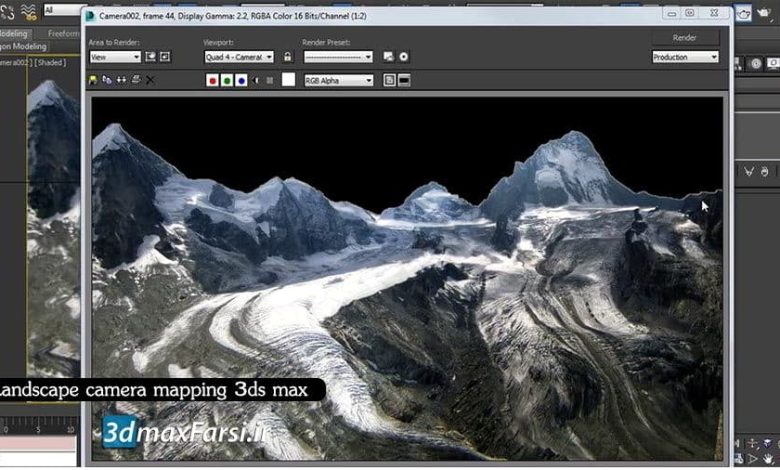Toggle the Display Alpha Channel button
Screen dimensions: 780x470
tap(256, 81)
